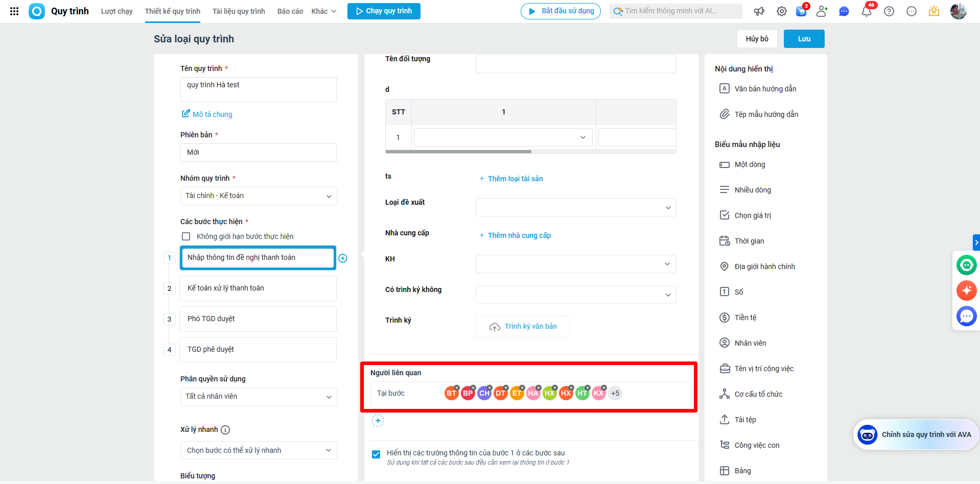Remove the BT person avatar
Screen dimensions: 980x484
coord(457,388)
